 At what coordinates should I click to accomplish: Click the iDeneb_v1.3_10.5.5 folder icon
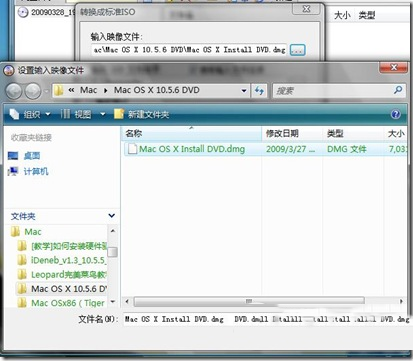[x=22, y=260]
